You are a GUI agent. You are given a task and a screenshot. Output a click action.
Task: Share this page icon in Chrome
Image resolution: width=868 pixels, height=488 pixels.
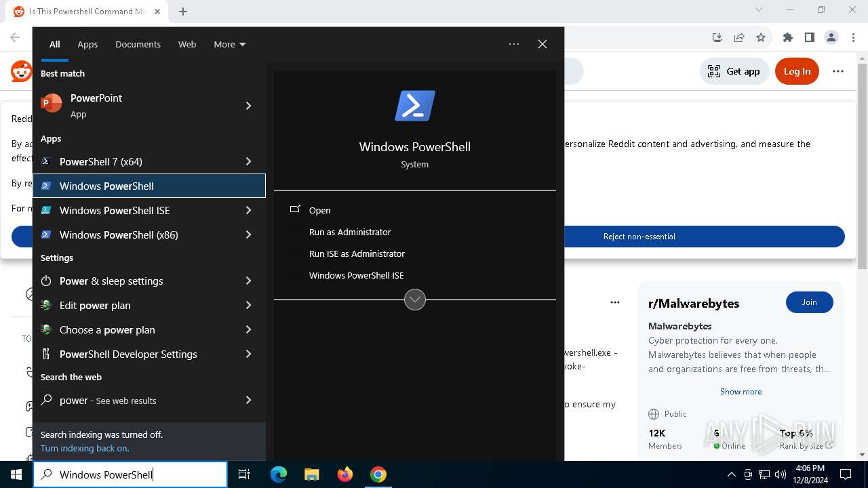739,38
